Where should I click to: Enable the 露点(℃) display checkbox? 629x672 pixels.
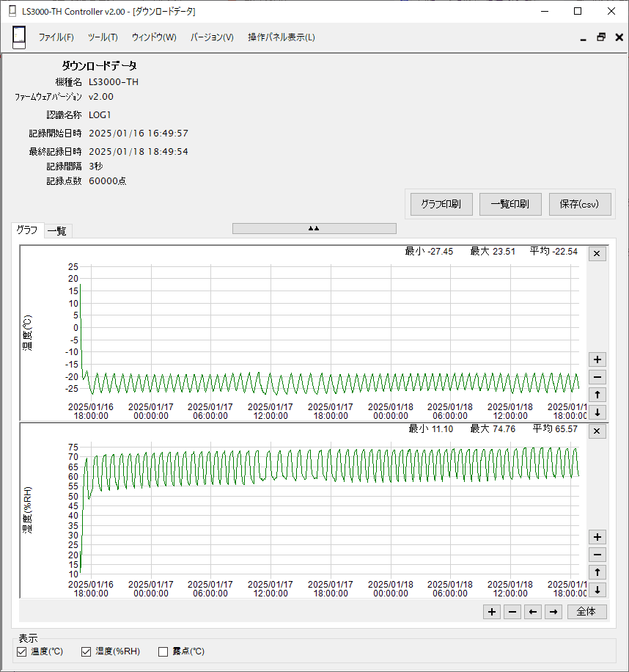pos(163,652)
